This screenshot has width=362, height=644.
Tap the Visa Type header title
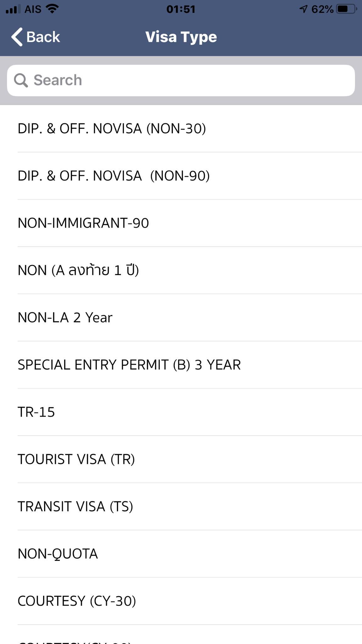(x=181, y=37)
